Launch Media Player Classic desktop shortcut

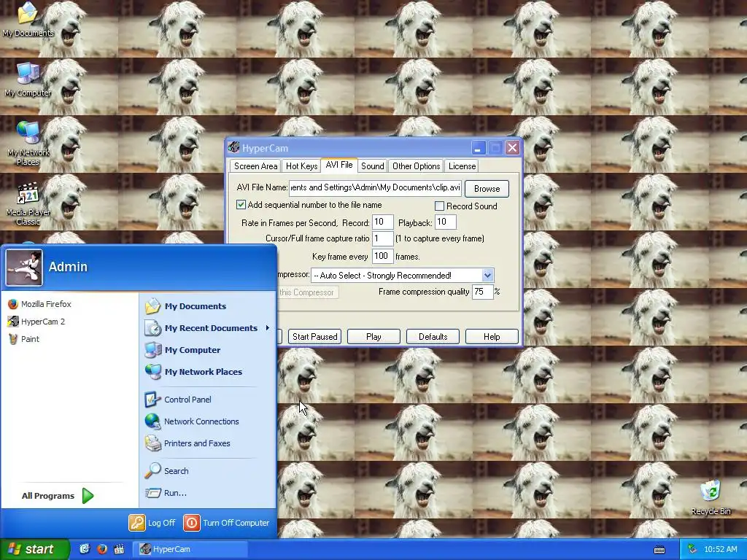click(x=28, y=204)
